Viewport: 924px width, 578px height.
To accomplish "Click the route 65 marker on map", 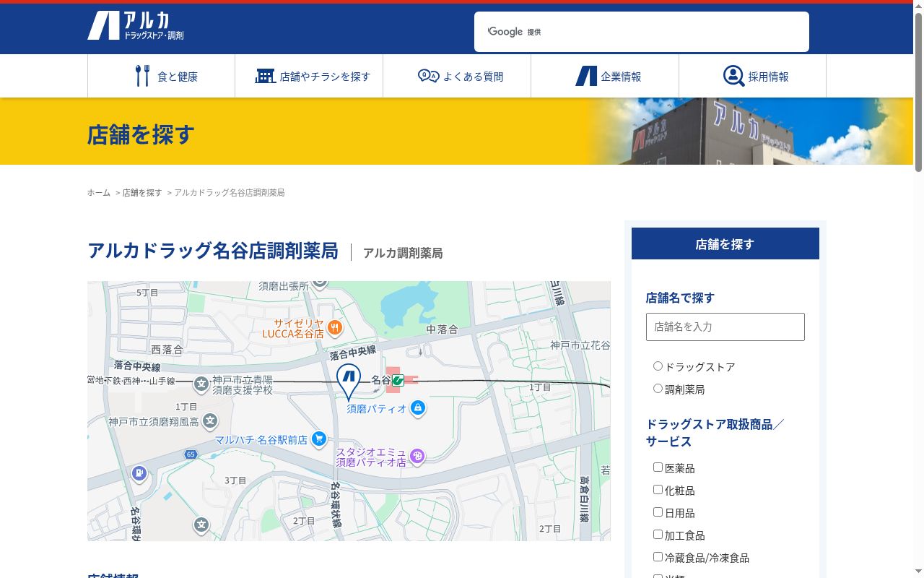I will (191, 454).
